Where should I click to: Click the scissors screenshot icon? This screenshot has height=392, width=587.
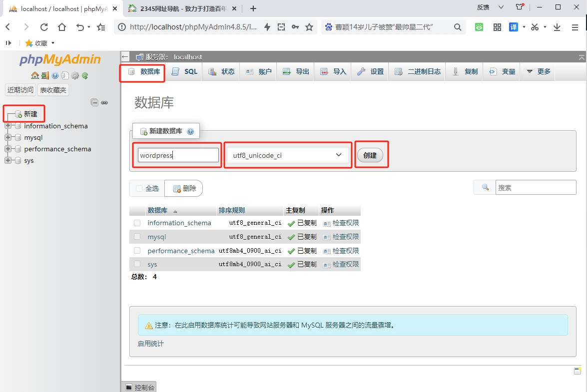(535, 27)
